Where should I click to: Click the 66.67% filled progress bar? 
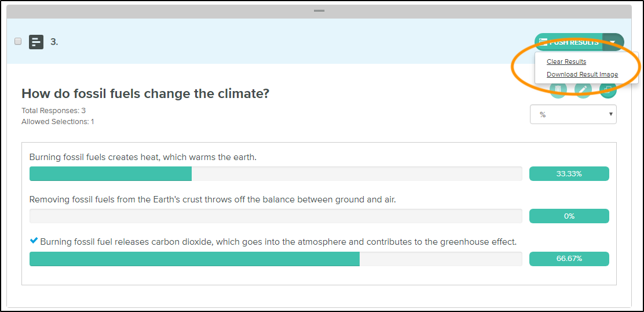(x=195, y=259)
